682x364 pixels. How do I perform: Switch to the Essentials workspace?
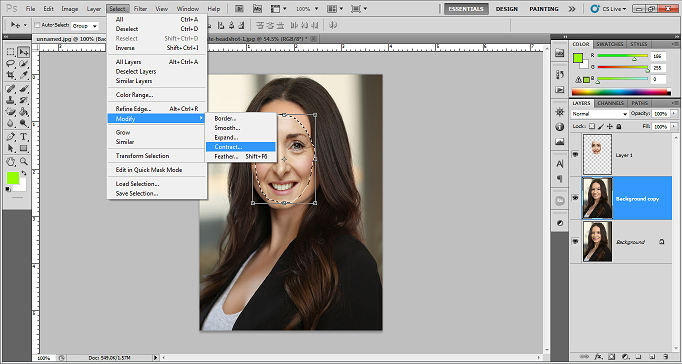466,9
